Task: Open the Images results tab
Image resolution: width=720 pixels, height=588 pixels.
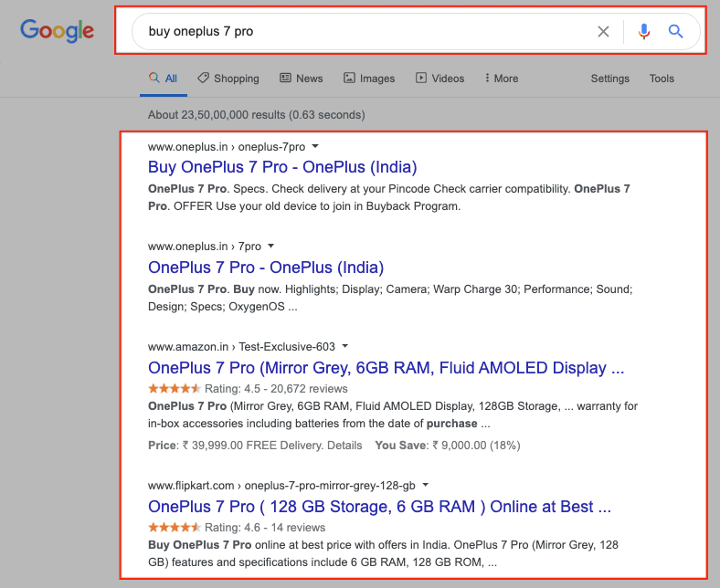Action: pos(369,79)
